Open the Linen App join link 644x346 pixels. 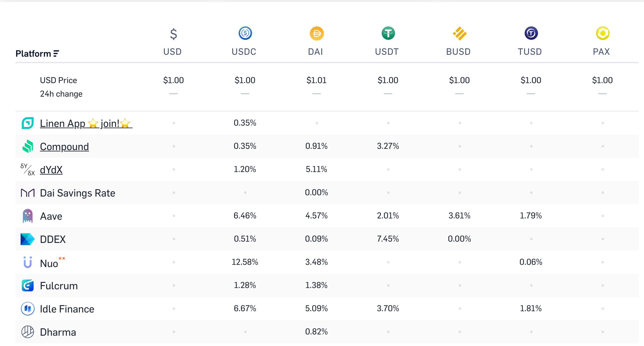tap(86, 123)
